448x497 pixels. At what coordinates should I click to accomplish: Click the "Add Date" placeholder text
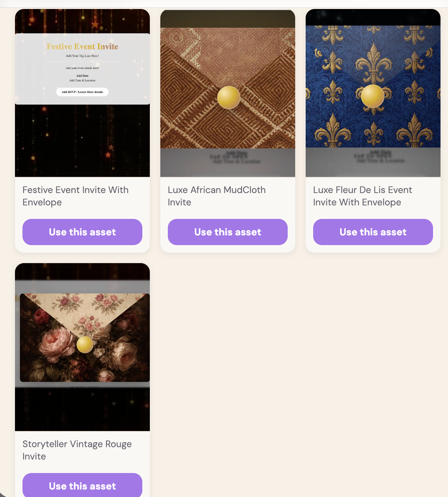(82, 75)
